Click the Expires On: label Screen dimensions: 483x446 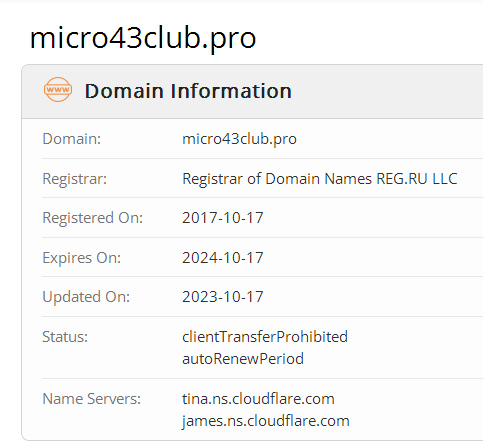coord(82,258)
